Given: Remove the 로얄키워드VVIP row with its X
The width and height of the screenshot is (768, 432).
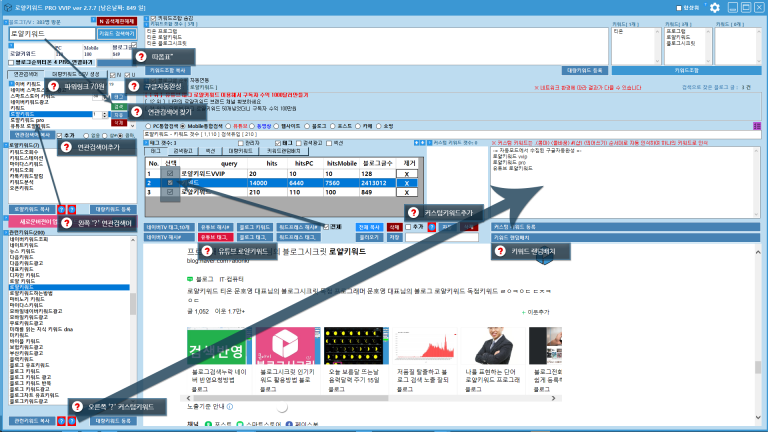Looking at the screenshot, I should tap(403, 173).
